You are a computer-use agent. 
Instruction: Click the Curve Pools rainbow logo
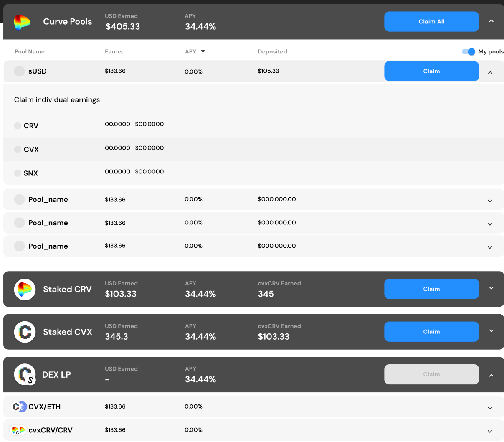[22, 22]
